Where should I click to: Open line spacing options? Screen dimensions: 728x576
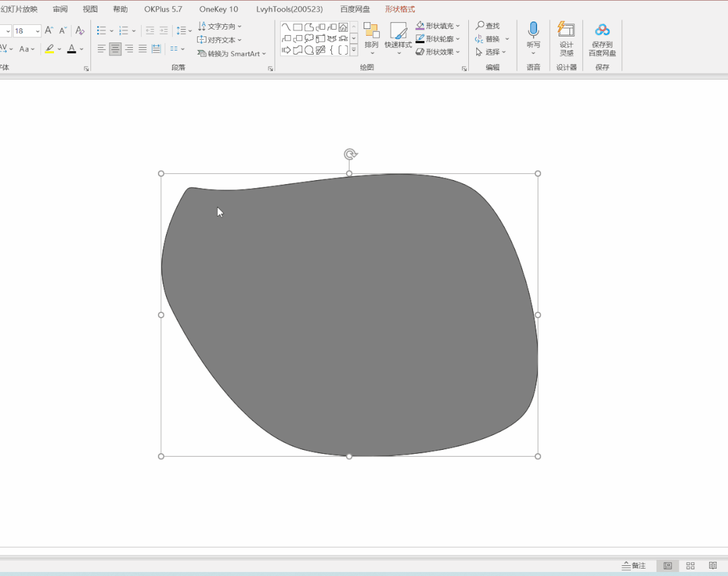tap(184, 30)
